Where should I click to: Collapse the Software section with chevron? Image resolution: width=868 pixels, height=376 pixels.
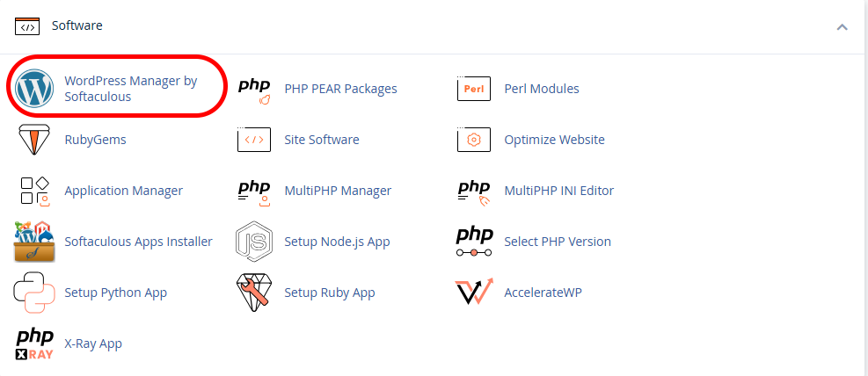(x=842, y=26)
